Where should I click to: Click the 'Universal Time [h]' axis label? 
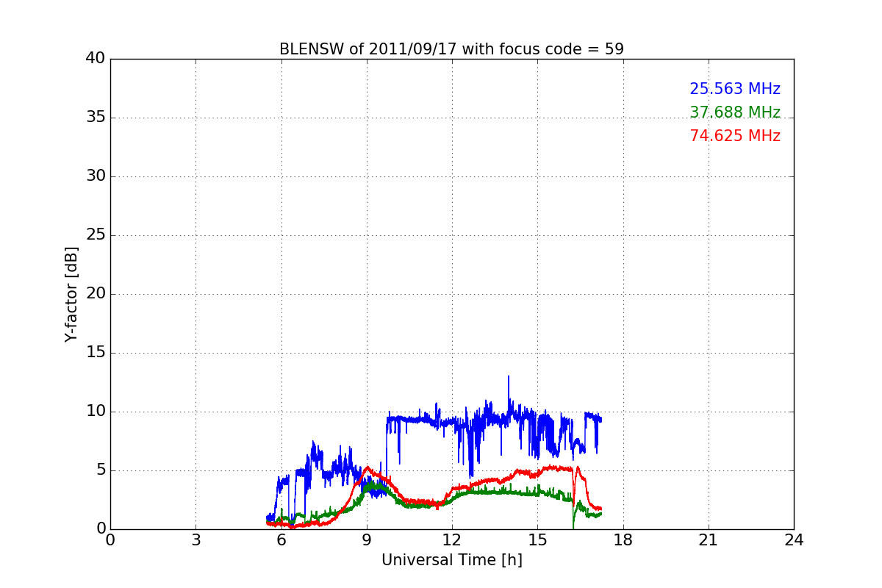[x=452, y=560]
